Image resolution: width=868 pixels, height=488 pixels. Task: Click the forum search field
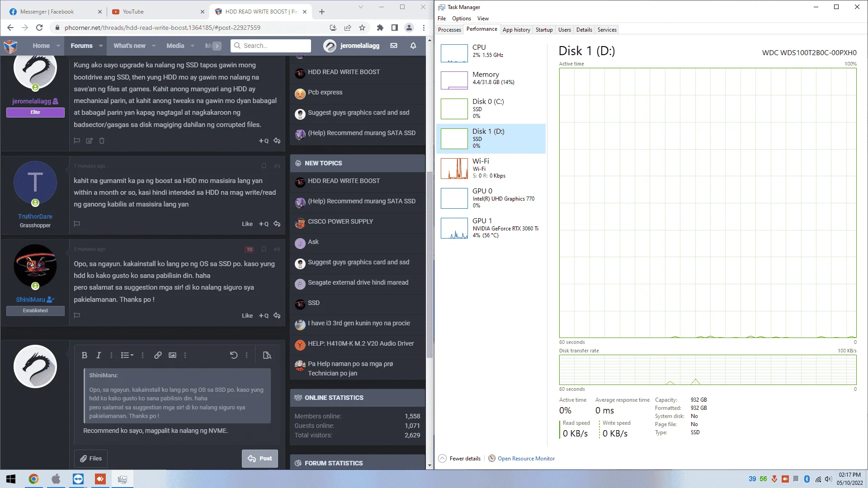coord(271,46)
